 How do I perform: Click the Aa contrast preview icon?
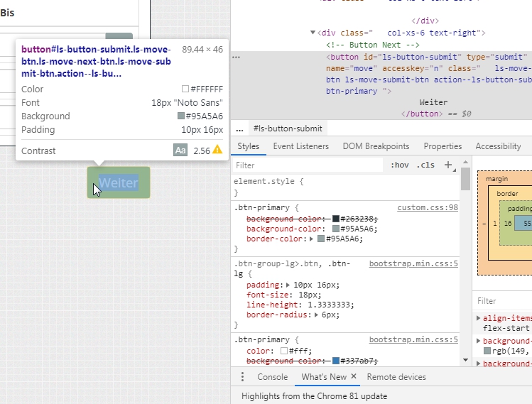pos(180,151)
